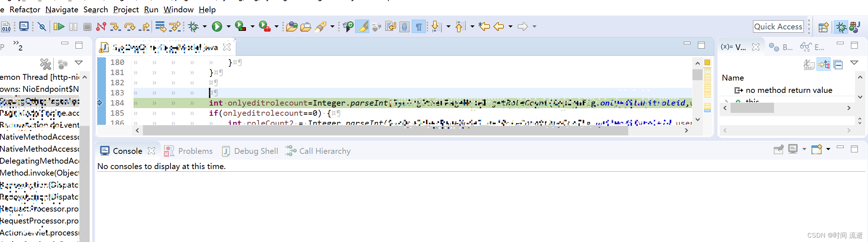The image size is (868, 242).
Task: Switch to the Problems tab
Action: point(189,151)
